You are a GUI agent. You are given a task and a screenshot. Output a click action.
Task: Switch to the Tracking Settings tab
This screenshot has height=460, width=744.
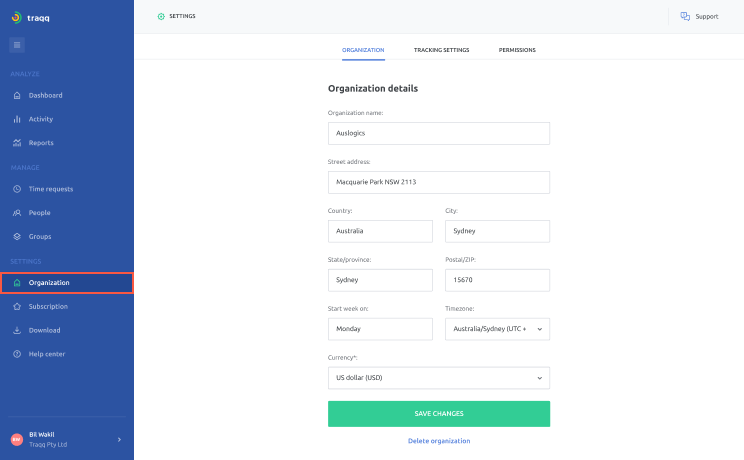pyautogui.click(x=441, y=50)
